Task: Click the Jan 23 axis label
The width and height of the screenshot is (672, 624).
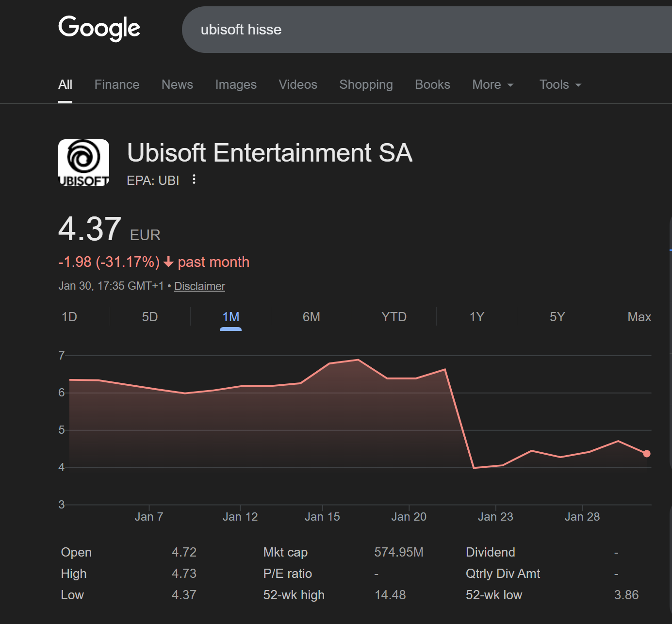Action: pos(495,517)
